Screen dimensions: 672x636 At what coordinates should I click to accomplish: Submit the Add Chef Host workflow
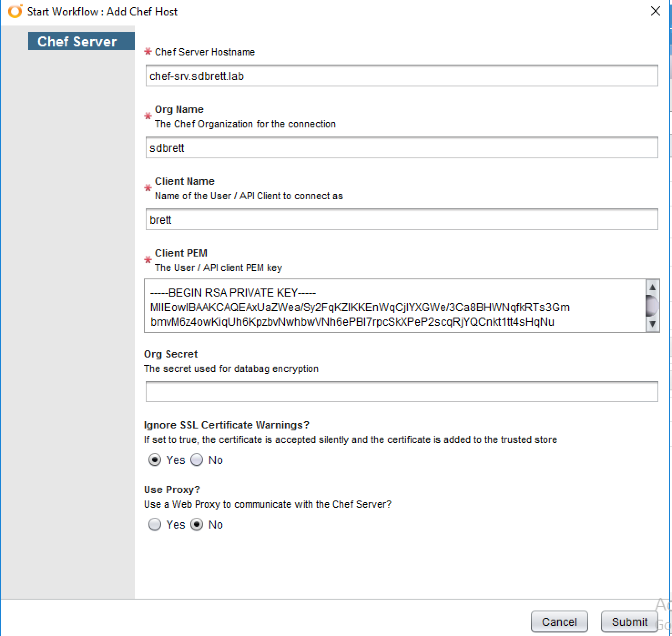(x=629, y=621)
